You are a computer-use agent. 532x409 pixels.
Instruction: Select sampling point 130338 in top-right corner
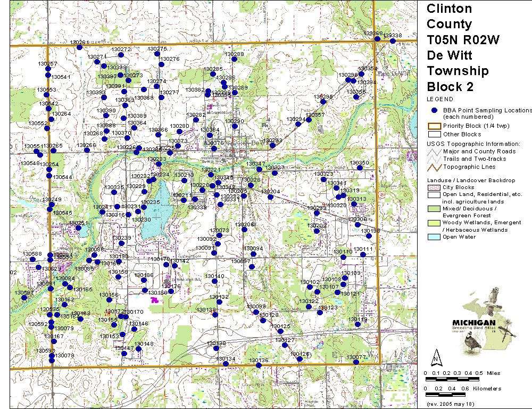pyautogui.click(x=393, y=41)
